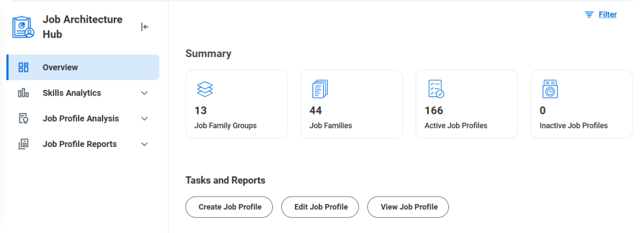Click the Job Profile Analysis document icon
Screen dimensions: 644x233
click(x=24, y=119)
